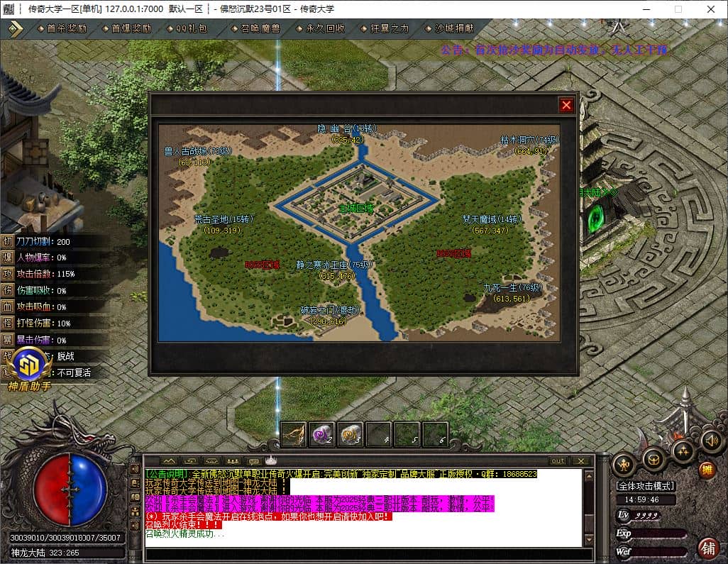Screen dimensions: 728x564
Task: Open 狂暴之力 menu
Action: click(x=385, y=29)
